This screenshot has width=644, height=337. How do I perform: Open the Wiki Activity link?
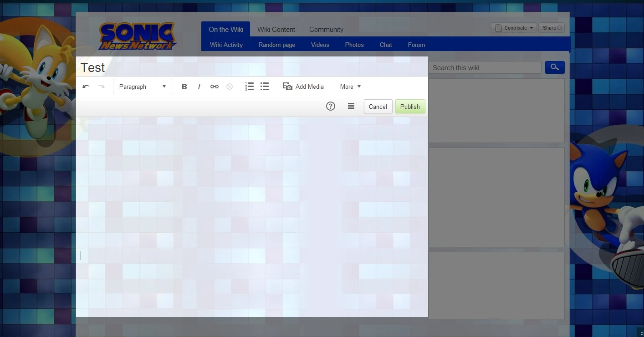226,45
